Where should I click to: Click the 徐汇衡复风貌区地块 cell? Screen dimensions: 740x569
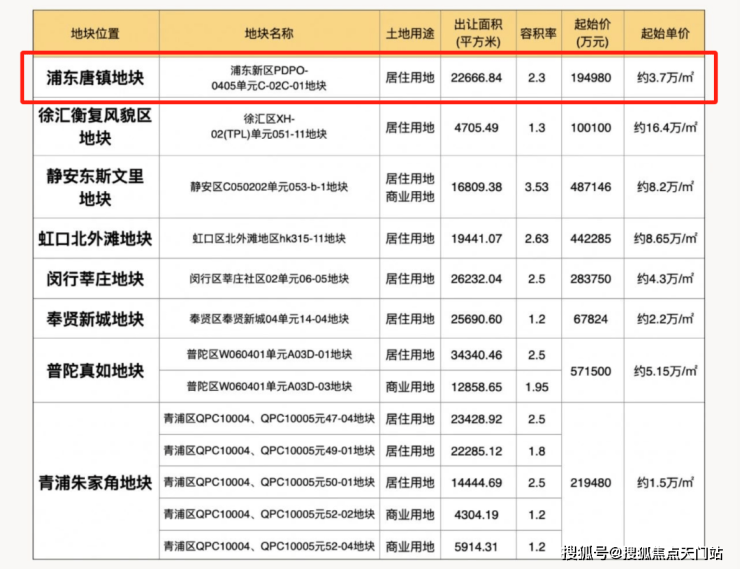tap(95, 127)
